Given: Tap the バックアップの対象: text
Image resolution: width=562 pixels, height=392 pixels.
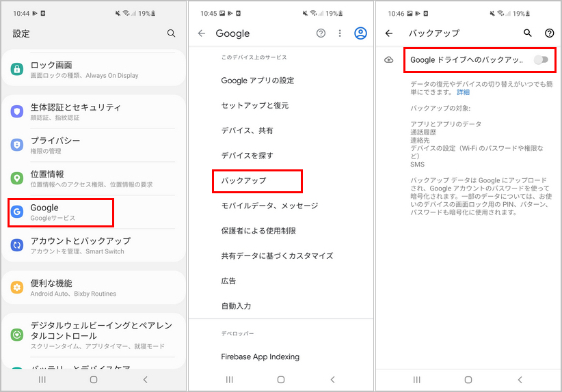Looking at the screenshot, I should 440,108.
